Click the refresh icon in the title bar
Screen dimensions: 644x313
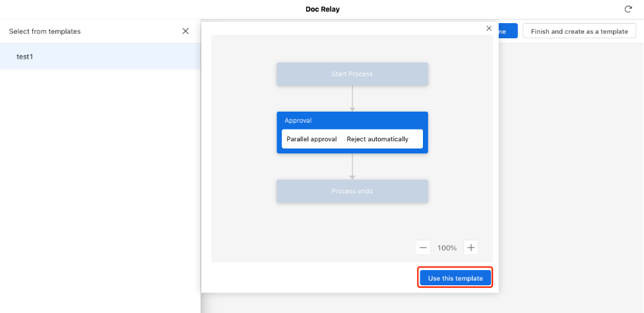(628, 9)
